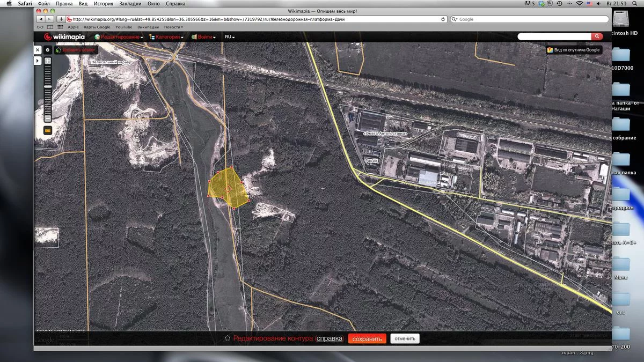This screenshot has width=644, height=362.
Task: Switch map layer via Вид со спутника Google
Action: 573,50
